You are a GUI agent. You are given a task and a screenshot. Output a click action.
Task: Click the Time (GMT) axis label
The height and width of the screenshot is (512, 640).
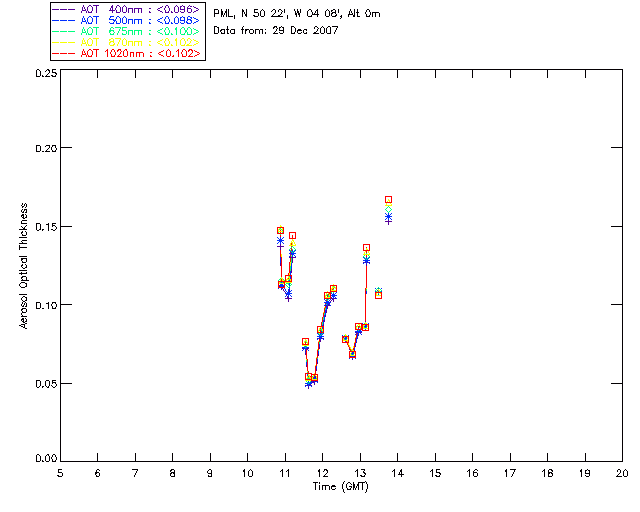click(341, 487)
